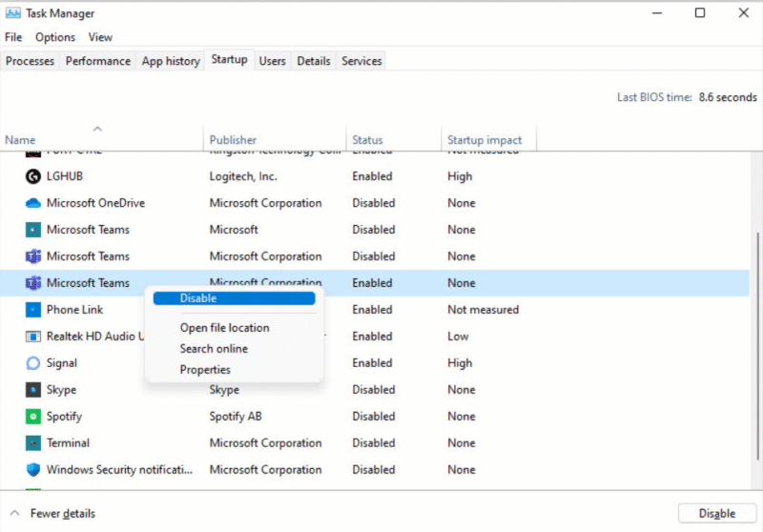Click the Phone Link icon
The width and height of the screenshot is (763, 532).
[32, 310]
